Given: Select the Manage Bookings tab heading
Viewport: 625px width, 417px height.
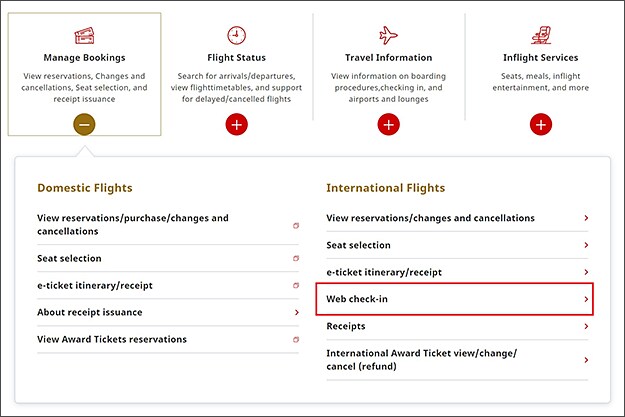Looking at the screenshot, I should [84, 58].
